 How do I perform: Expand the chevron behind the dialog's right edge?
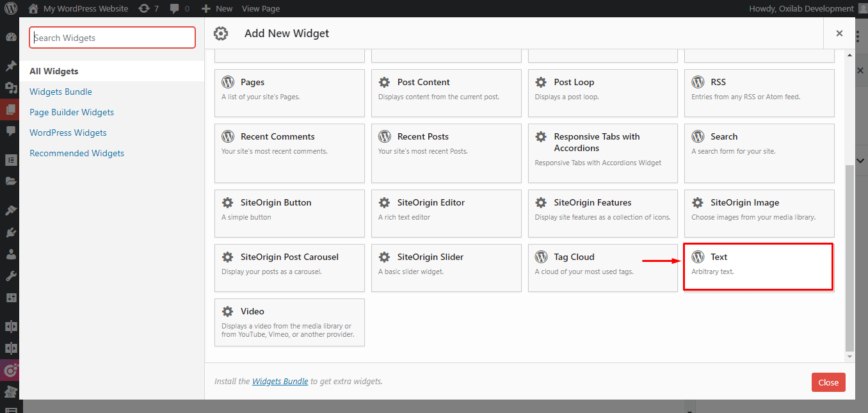[x=861, y=161]
